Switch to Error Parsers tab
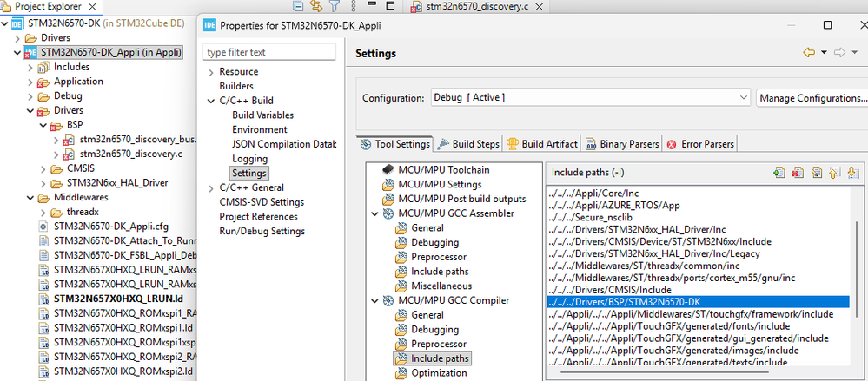The height and width of the screenshot is (381, 868). [x=701, y=144]
